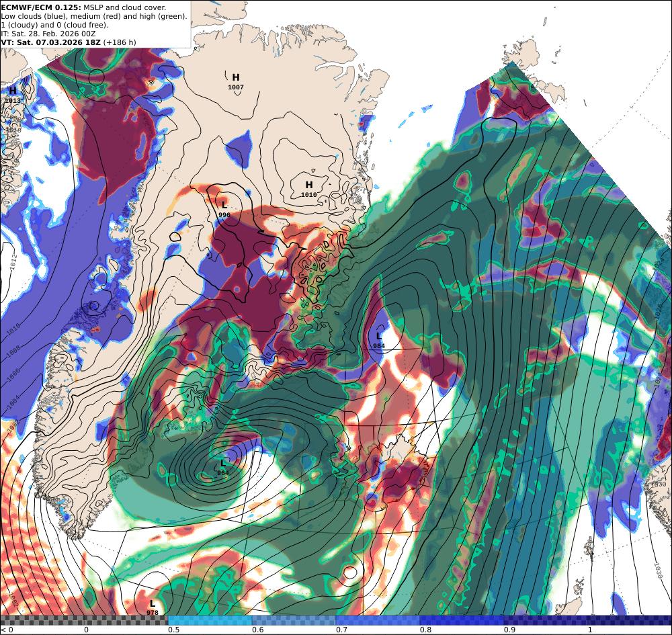Click the 0.8–0.9 colorbar segment
The width and height of the screenshot is (672, 635).
pyautogui.click(x=462, y=620)
